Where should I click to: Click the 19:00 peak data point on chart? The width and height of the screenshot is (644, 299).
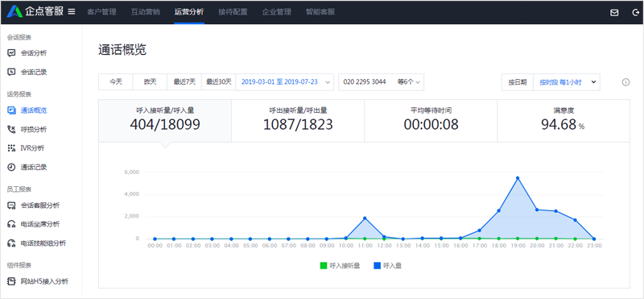coord(518,178)
